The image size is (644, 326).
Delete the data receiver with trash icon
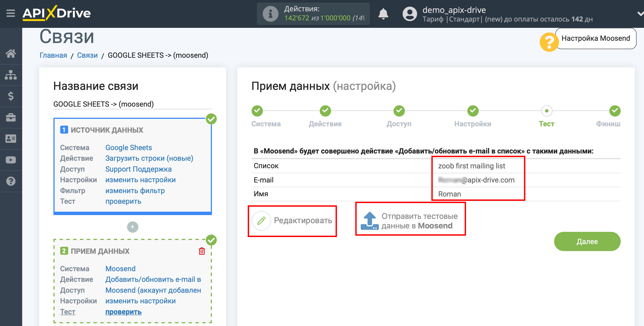coord(202,251)
